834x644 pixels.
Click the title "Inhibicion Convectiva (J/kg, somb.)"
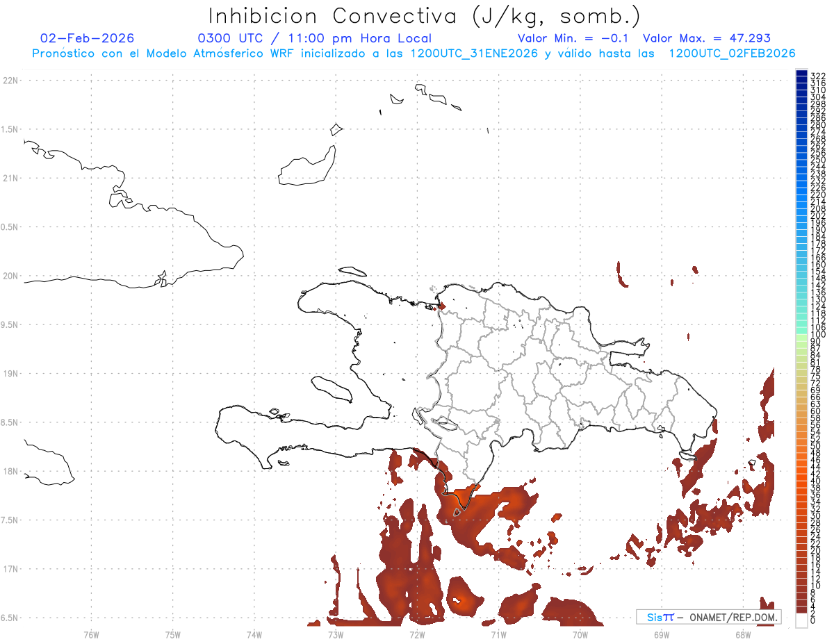click(425, 16)
